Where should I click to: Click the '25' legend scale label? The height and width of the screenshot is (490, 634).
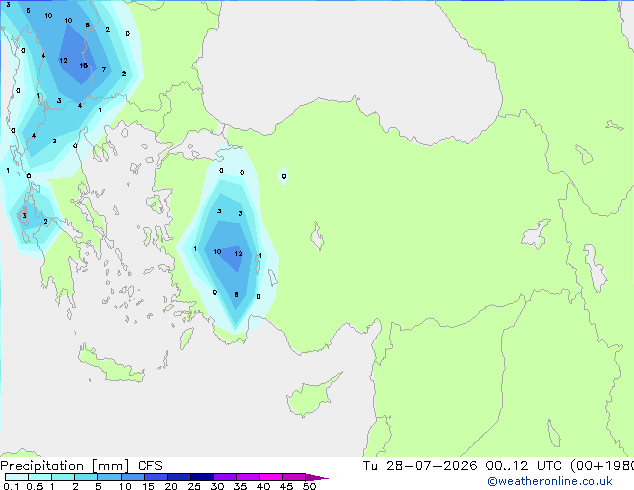point(194,486)
